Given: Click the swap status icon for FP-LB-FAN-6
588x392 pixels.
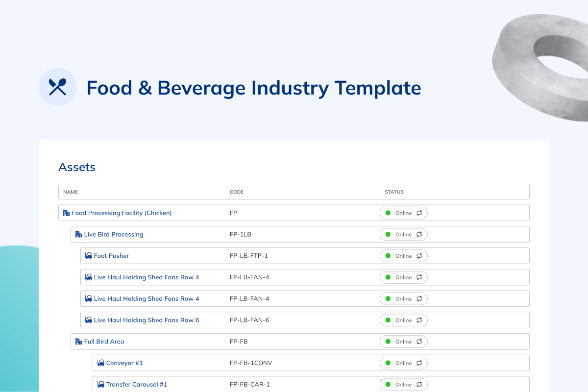Looking at the screenshot, I should [419, 320].
